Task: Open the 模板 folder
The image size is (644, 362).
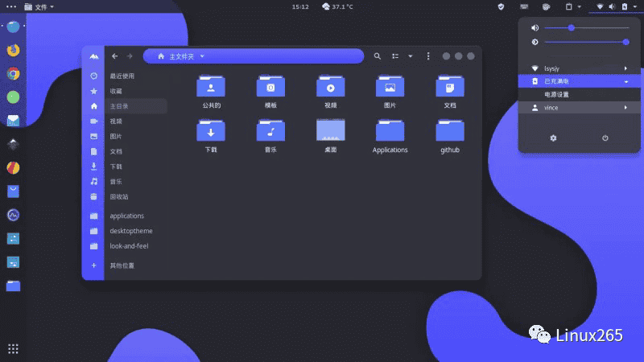Action: click(270, 91)
